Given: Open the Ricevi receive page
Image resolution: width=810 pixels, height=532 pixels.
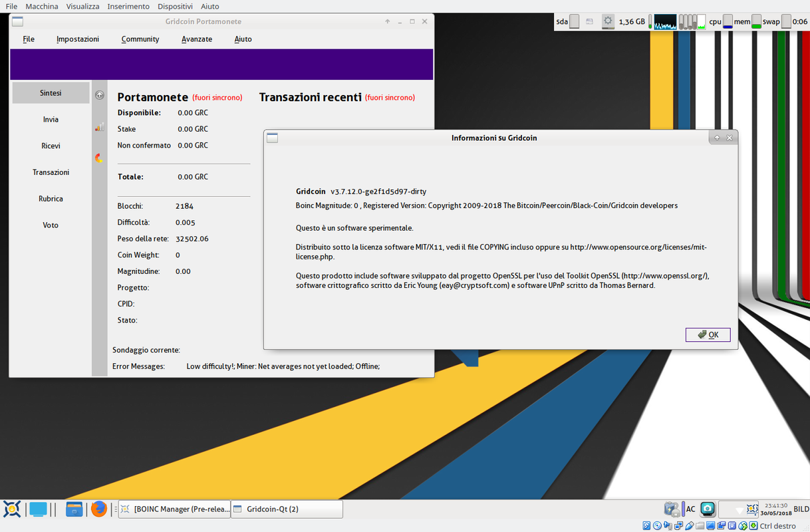Looking at the screenshot, I should coord(51,146).
